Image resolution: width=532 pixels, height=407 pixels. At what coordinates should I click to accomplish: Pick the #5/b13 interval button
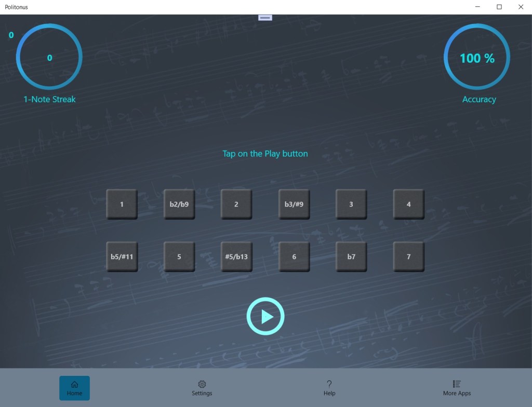(x=236, y=256)
